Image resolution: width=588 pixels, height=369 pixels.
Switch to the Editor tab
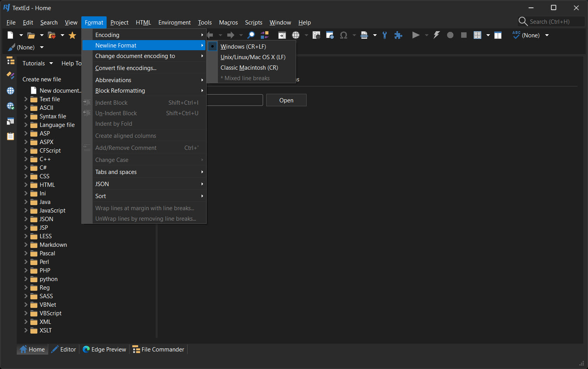(64, 350)
